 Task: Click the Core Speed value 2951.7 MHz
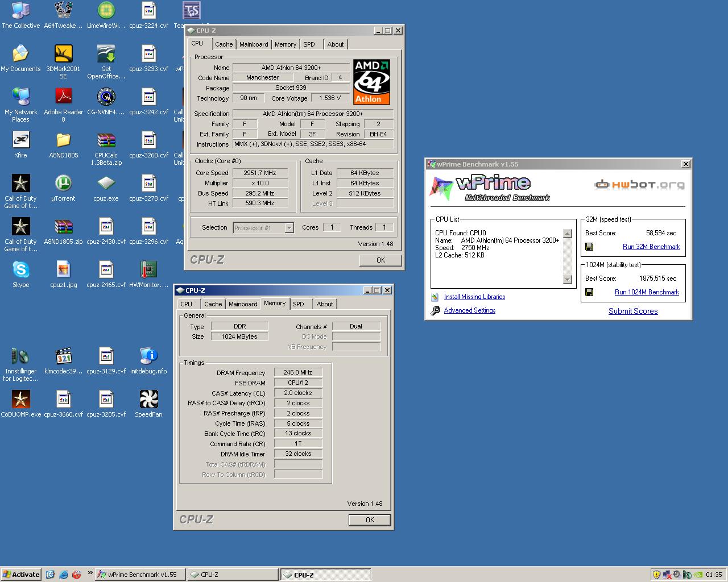pyautogui.click(x=260, y=173)
